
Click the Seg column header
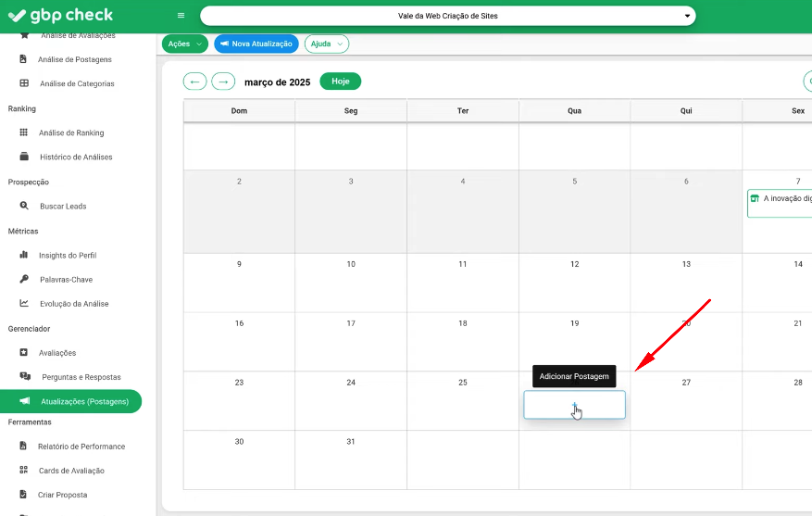pyautogui.click(x=351, y=111)
